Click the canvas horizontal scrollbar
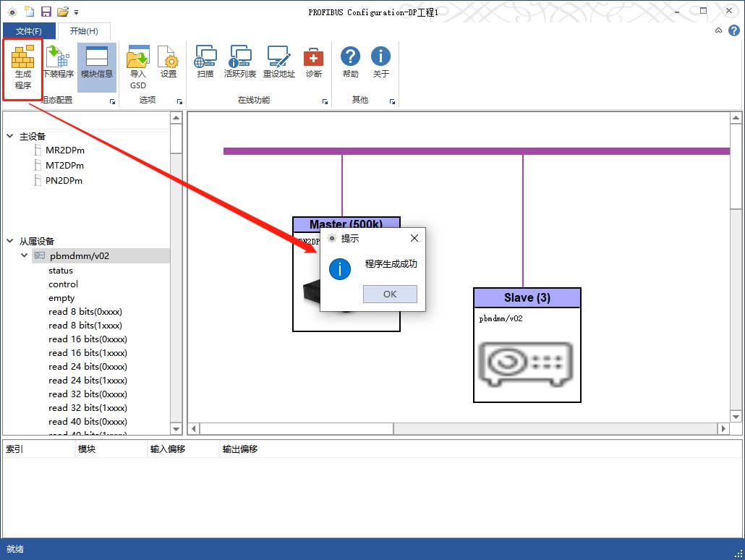 pyautogui.click(x=289, y=428)
